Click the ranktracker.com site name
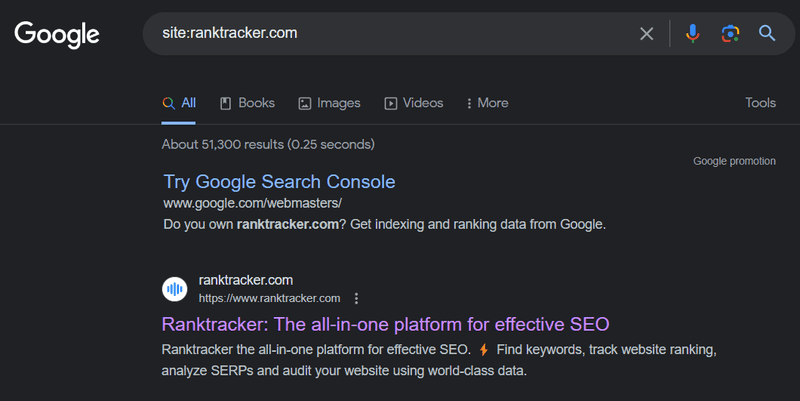Screen dimensions: 800x401 pos(246,280)
